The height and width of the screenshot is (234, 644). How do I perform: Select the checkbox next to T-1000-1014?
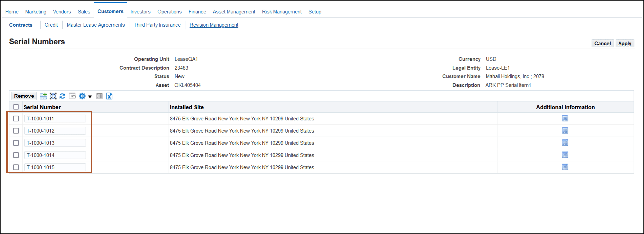pos(16,155)
